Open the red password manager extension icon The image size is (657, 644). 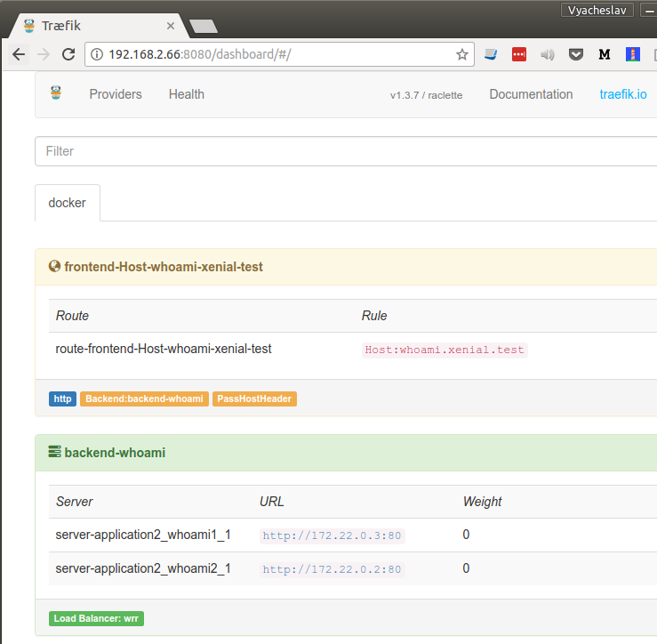tap(518, 54)
